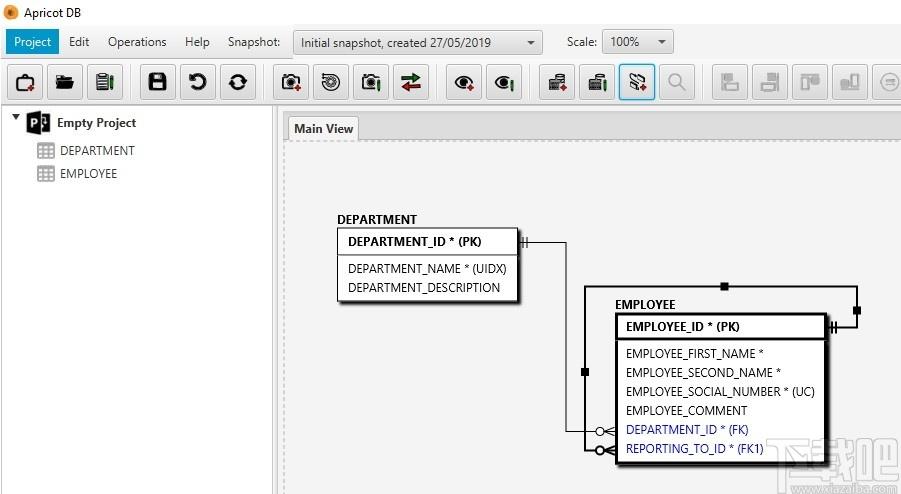Open the Help menu
Screen dimensions: 901x494
pyautogui.click(x=197, y=42)
